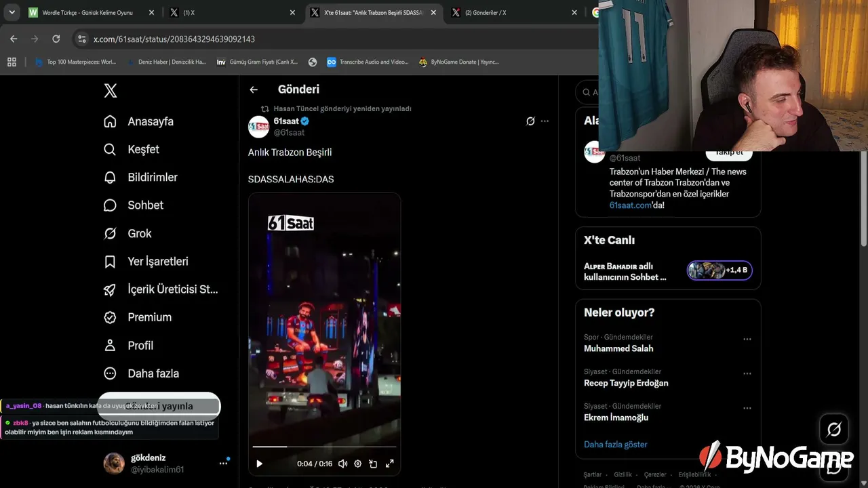Open İçerik Üreticisi Stüdyosu
The height and width of the screenshot is (488, 868).
tap(161, 289)
